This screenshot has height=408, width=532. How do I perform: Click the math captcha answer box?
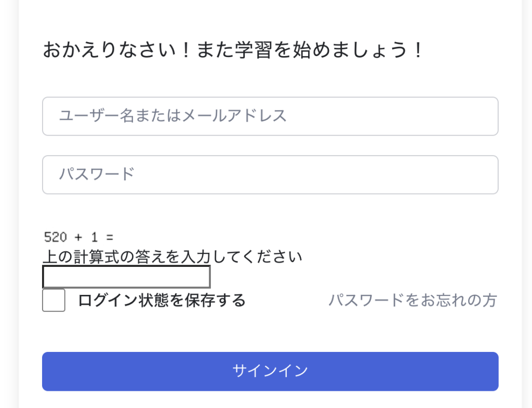tap(126, 277)
